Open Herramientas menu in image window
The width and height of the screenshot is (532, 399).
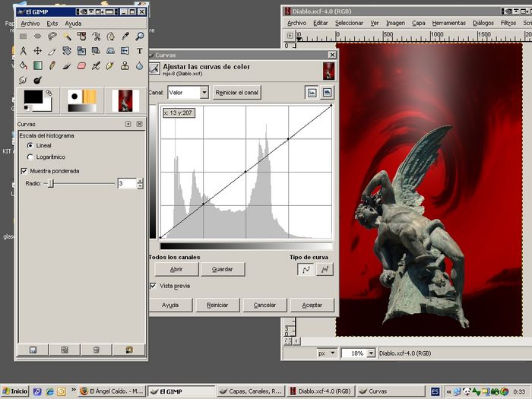click(x=449, y=23)
